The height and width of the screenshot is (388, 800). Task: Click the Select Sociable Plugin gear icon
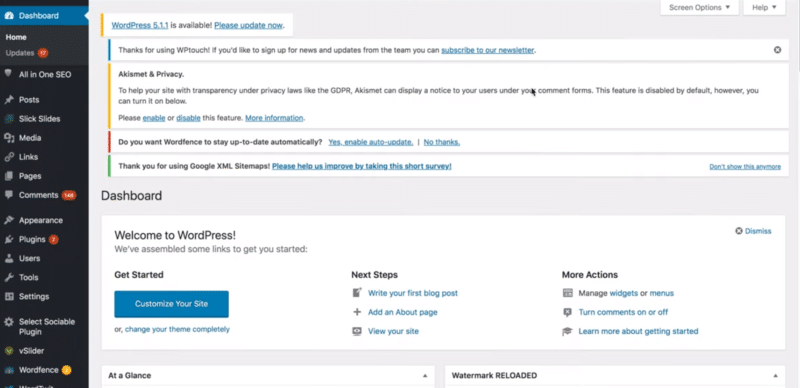9,322
